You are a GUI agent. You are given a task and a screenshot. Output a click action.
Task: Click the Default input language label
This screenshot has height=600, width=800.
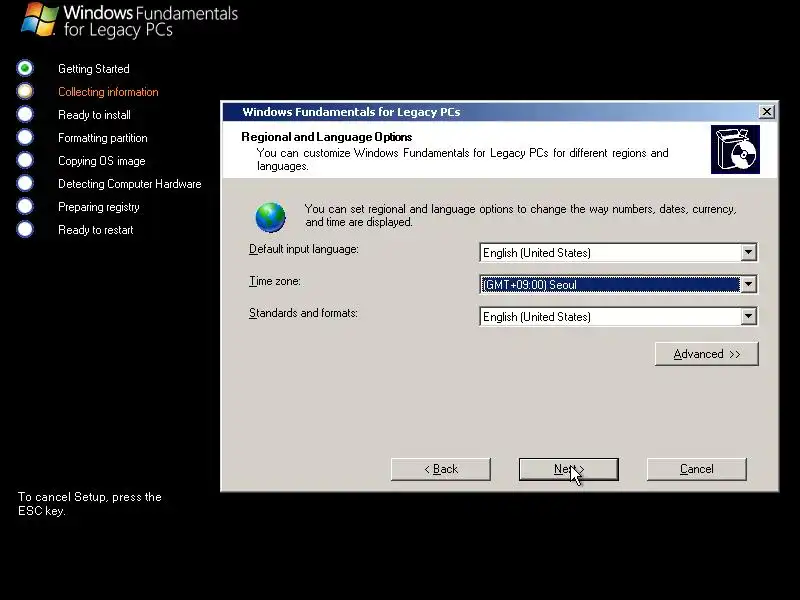[304, 249]
